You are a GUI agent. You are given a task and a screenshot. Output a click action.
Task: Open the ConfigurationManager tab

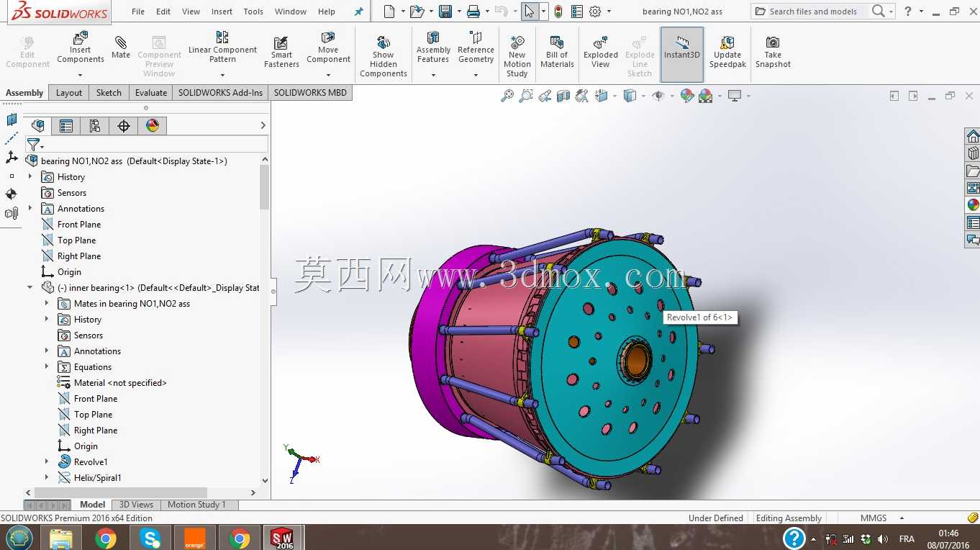[95, 126]
